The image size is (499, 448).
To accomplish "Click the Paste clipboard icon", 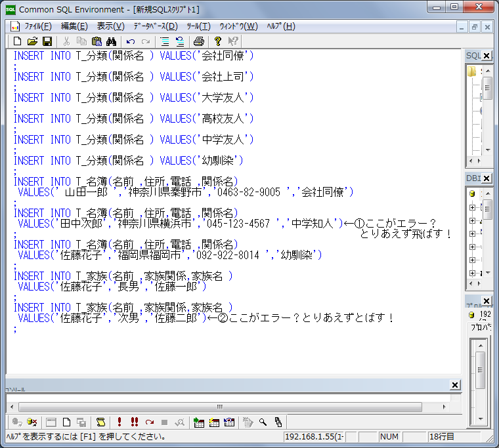I will (97, 41).
